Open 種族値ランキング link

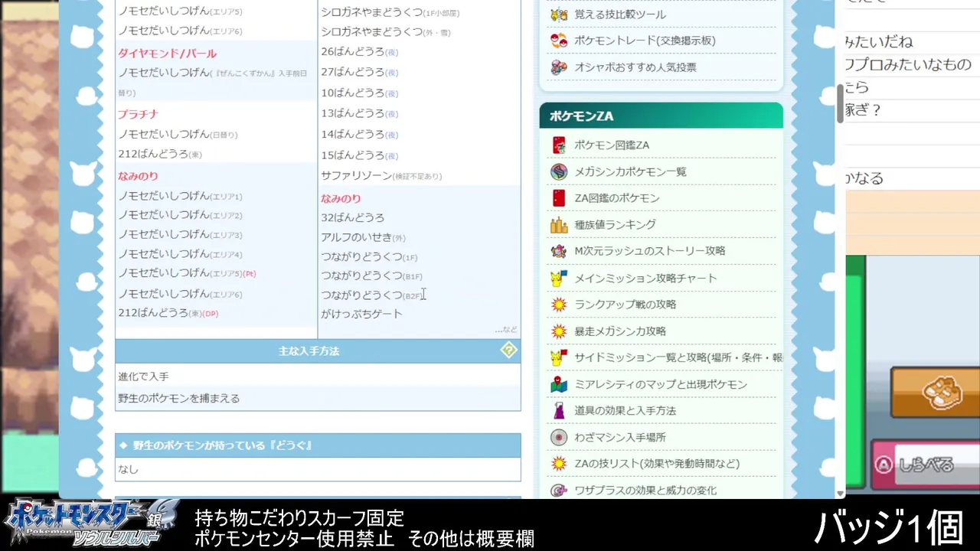615,225
